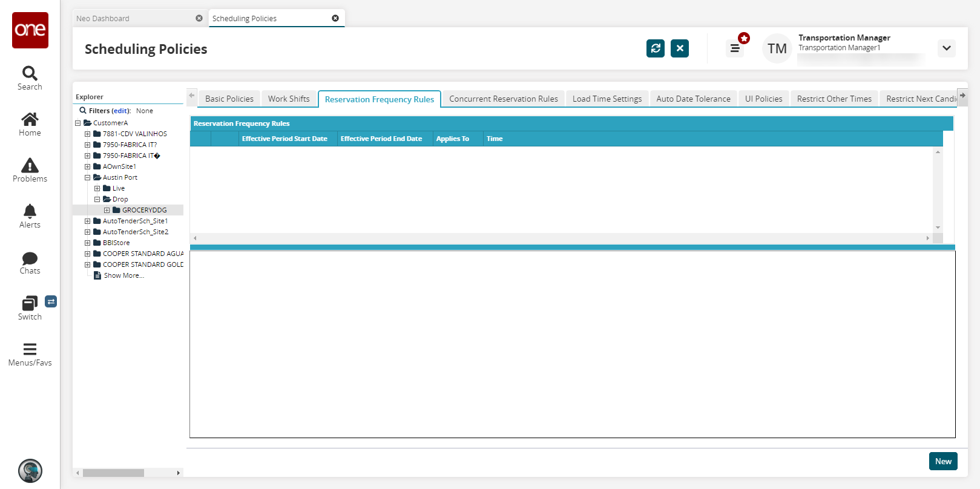Image resolution: width=980 pixels, height=489 pixels.
Task: Close the Neo Dashboard tab
Action: point(199,18)
